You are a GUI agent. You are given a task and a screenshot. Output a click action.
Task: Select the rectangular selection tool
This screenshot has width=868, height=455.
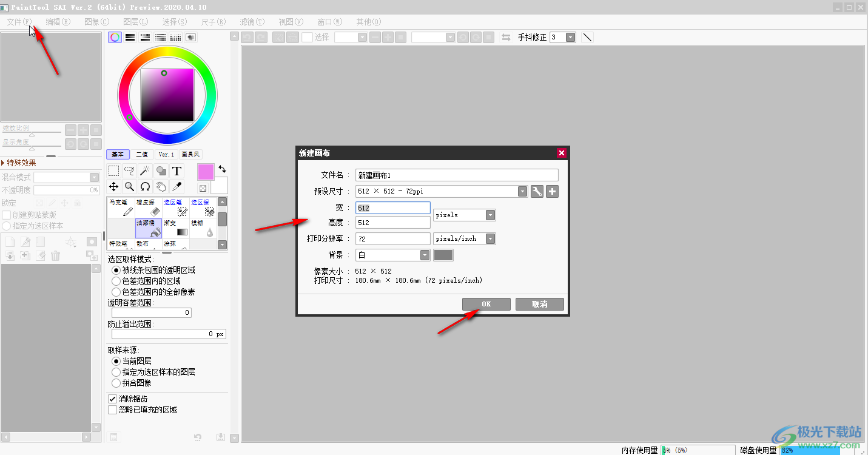click(113, 171)
